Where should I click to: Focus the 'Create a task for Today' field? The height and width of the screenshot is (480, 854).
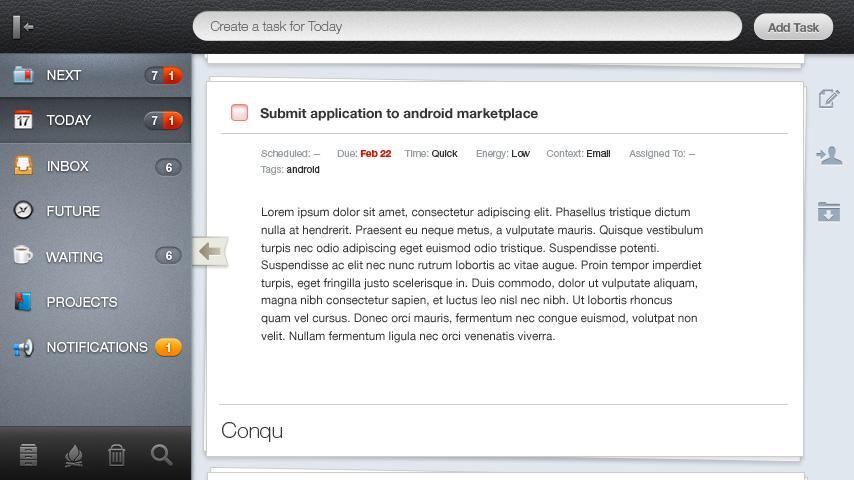coord(466,27)
